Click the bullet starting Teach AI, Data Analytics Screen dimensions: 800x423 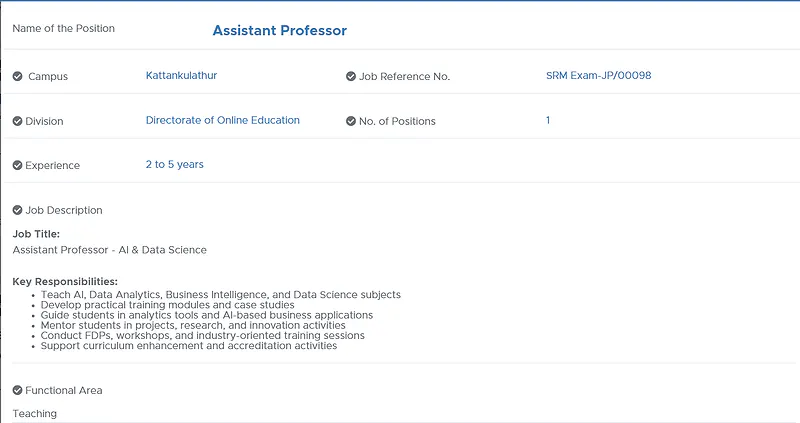[x=220, y=295]
